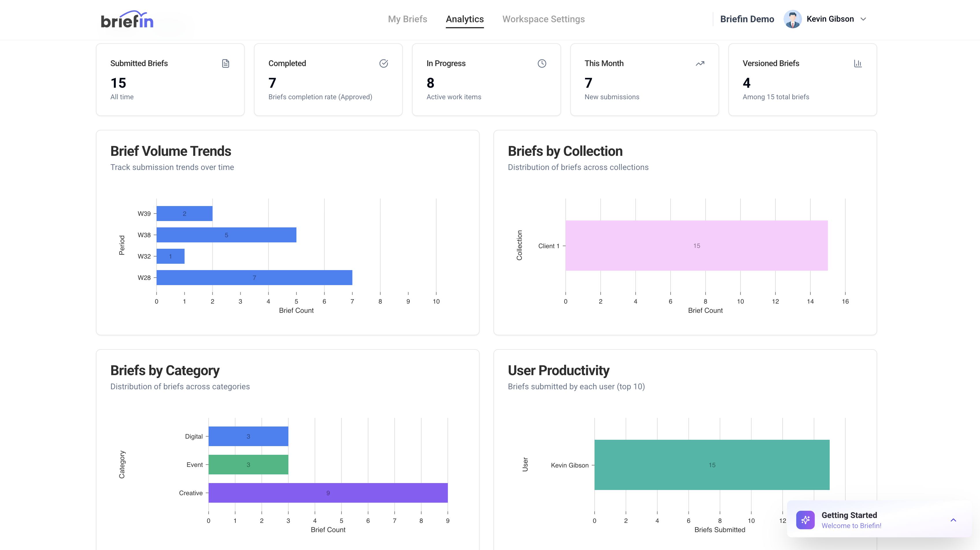Click the Versioned Briefs bar chart icon

tap(858, 63)
